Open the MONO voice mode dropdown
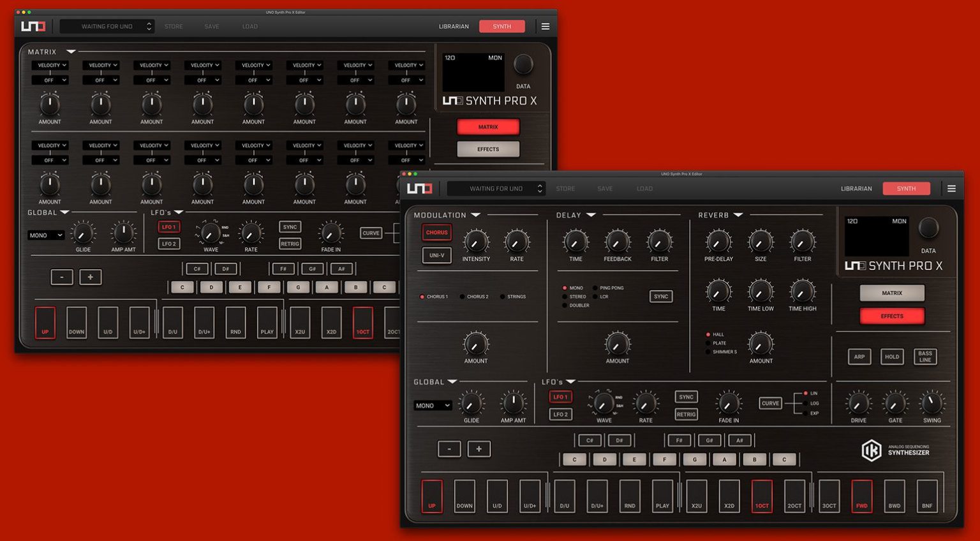Viewport: 980px width, 541px height. pyautogui.click(x=433, y=405)
